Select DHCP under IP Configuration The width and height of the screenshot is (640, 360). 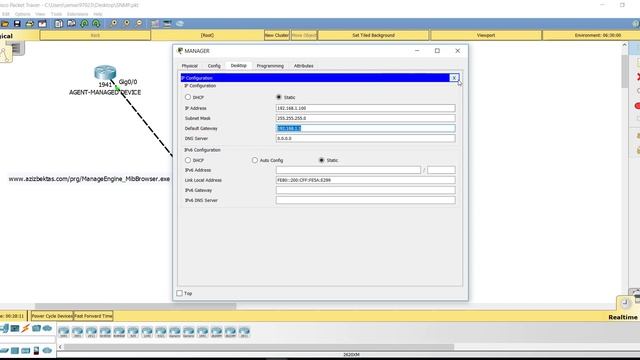188,97
